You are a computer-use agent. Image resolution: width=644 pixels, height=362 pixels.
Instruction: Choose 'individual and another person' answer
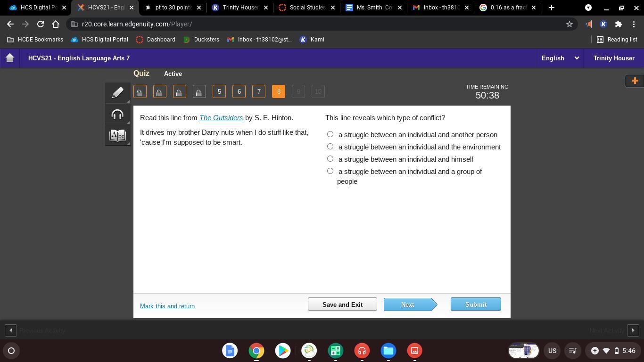click(x=330, y=134)
